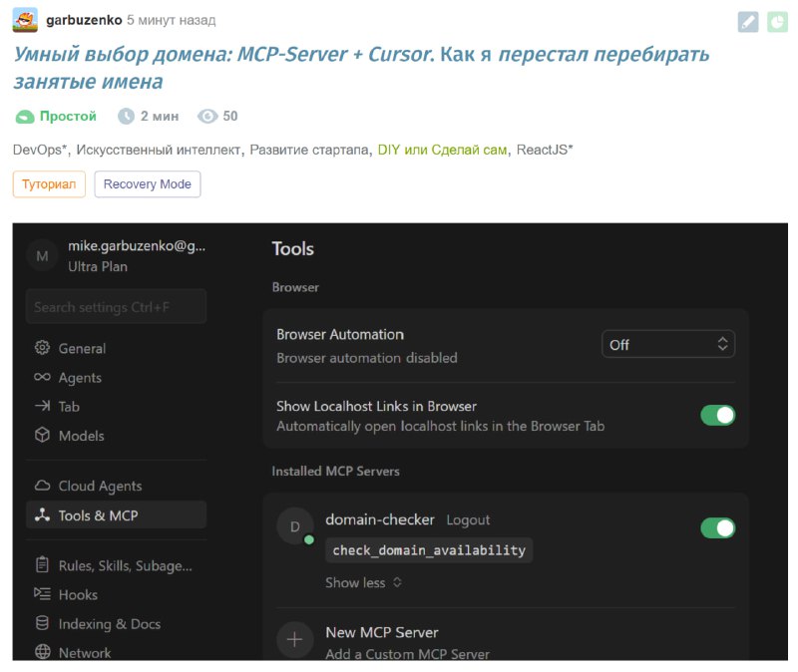Click the reading time clock icon
The image size is (798, 672).
pos(126,117)
